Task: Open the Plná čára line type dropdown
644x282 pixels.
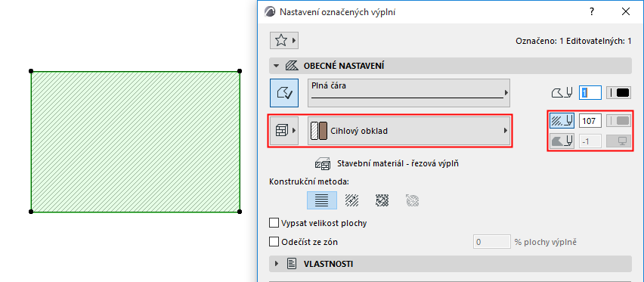Action: click(409, 93)
